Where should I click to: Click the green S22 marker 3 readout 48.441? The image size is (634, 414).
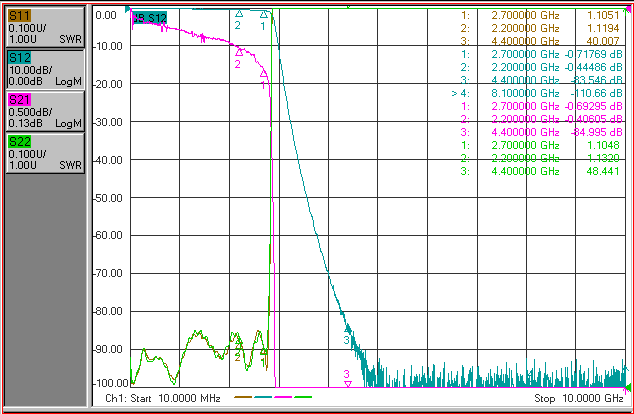(602, 171)
